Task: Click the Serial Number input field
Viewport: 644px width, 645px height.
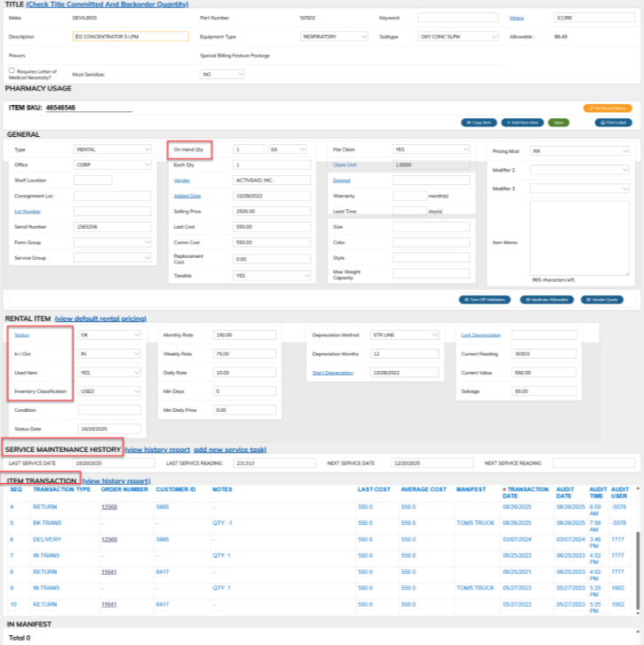Action: [x=112, y=227]
